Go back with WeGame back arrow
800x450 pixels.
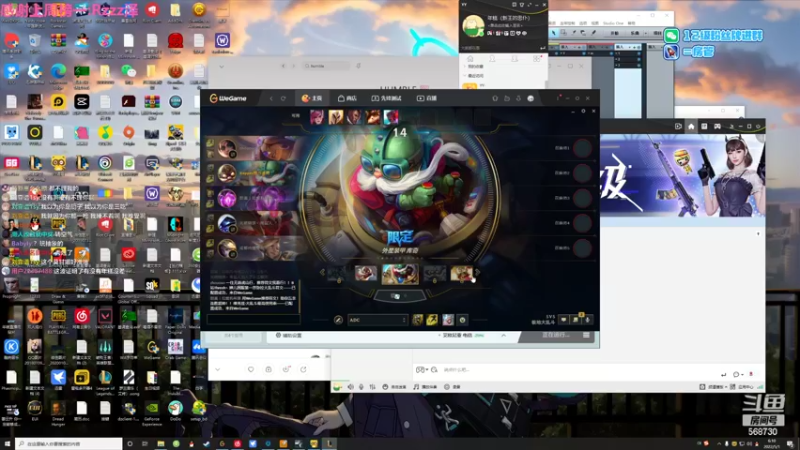271,98
